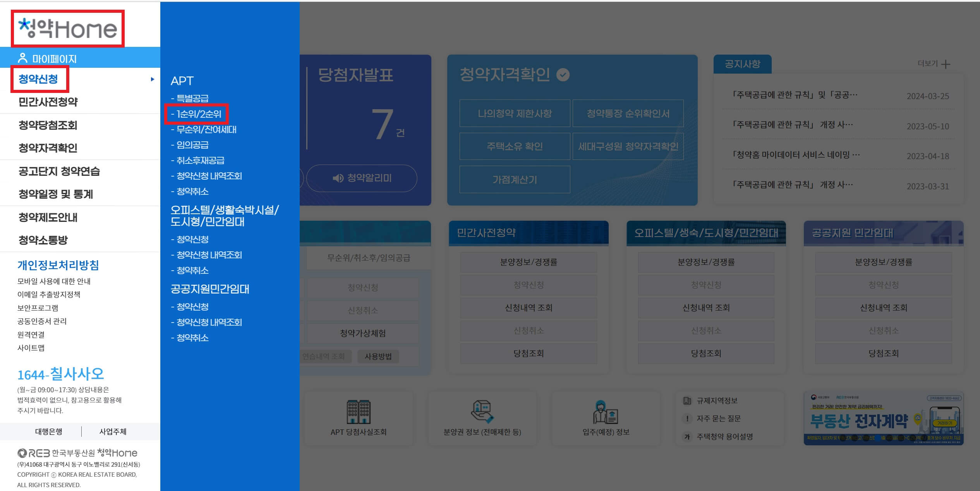Image resolution: width=980 pixels, height=491 pixels.
Task: Click the 주택소유 확인 button
Action: [x=514, y=146]
